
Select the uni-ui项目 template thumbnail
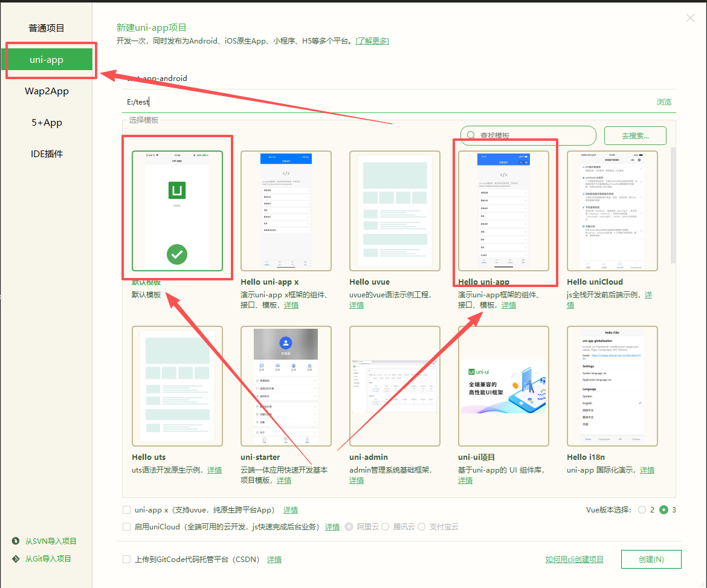(x=503, y=386)
